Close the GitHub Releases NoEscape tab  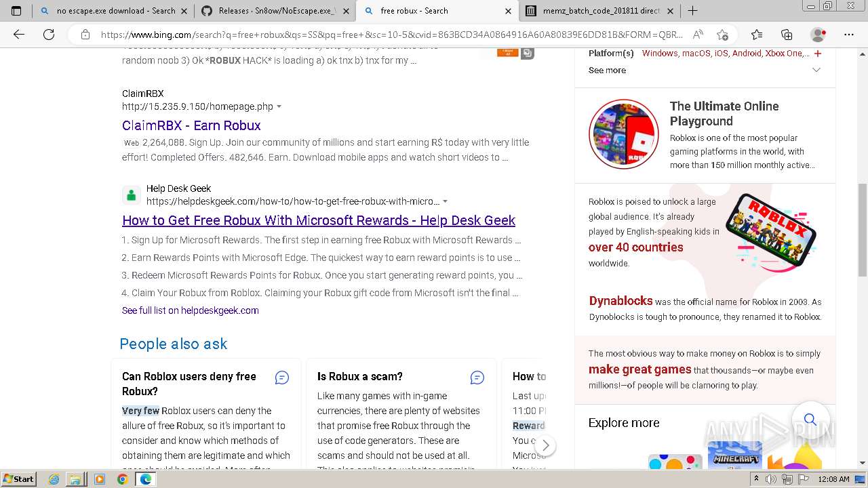point(346,11)
